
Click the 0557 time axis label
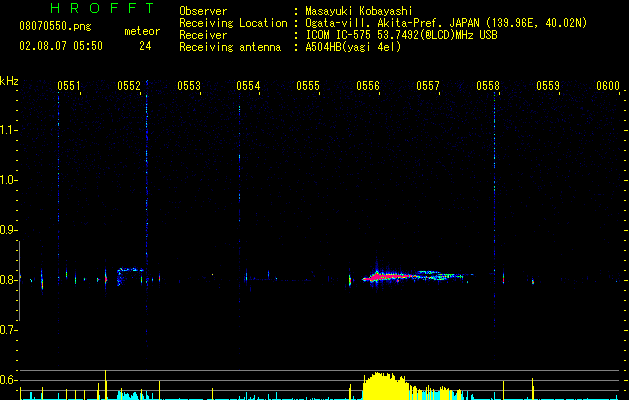tap(428, 86)
